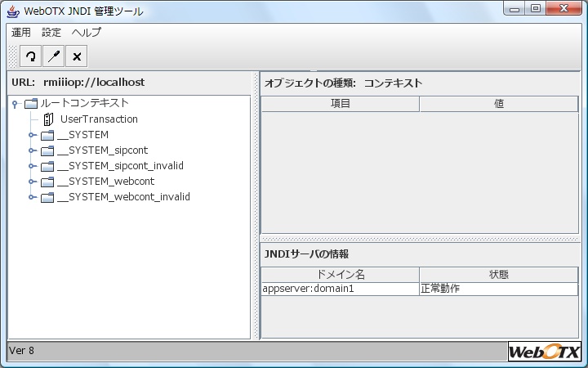Image resolution: width=588 pixels, height=368 pixels.
Task: Select the appserver:domain1 cell
Action: point(340,289)
